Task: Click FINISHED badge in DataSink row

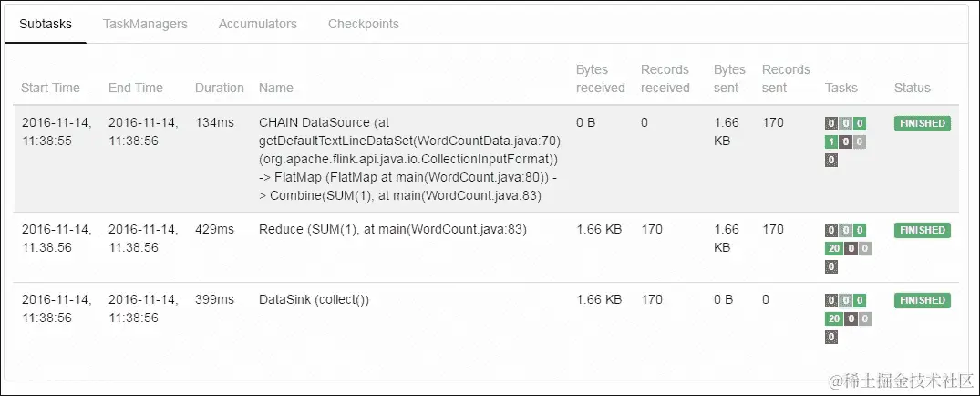Action: click(923, 301)
